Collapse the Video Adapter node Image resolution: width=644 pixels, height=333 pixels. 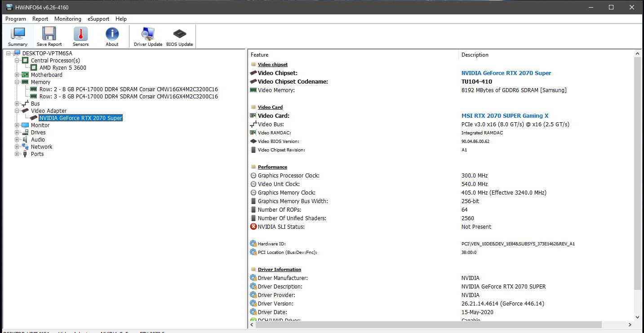[17, 111]
